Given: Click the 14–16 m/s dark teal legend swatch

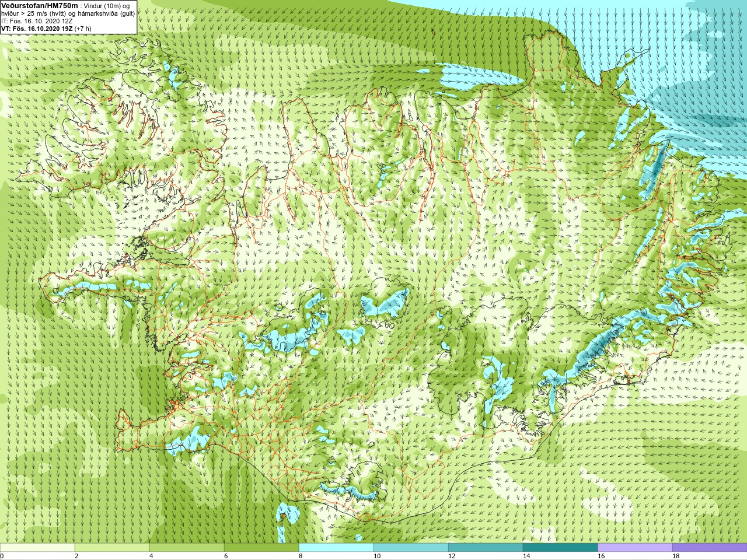Looking at the screenshot, I should [x=560, y=548].
